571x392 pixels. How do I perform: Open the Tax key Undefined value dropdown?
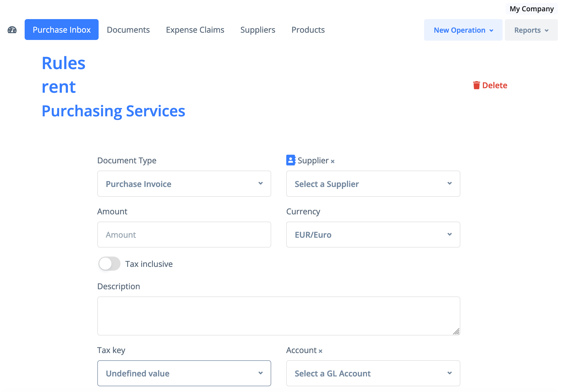coord(184,373)
